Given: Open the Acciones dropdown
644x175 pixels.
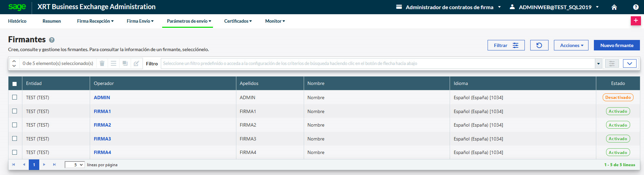Looking at the screenshot, I should tap(571, 45).
